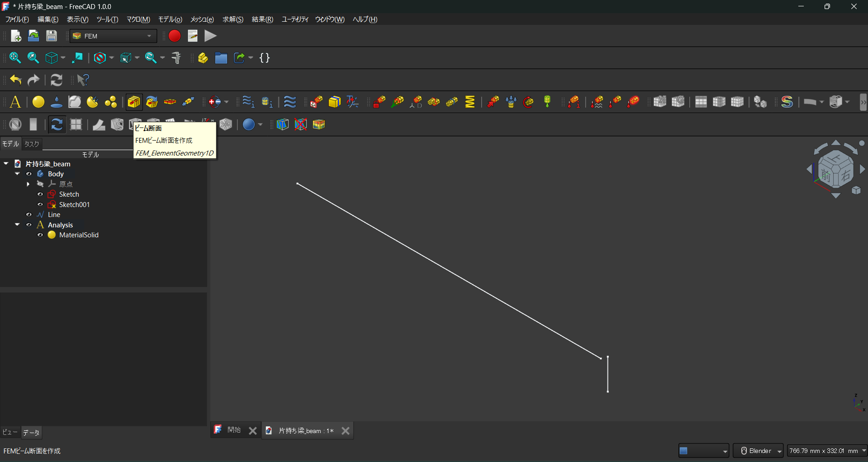Fit all content in view
868x462 pixels.
pos(15,58)
